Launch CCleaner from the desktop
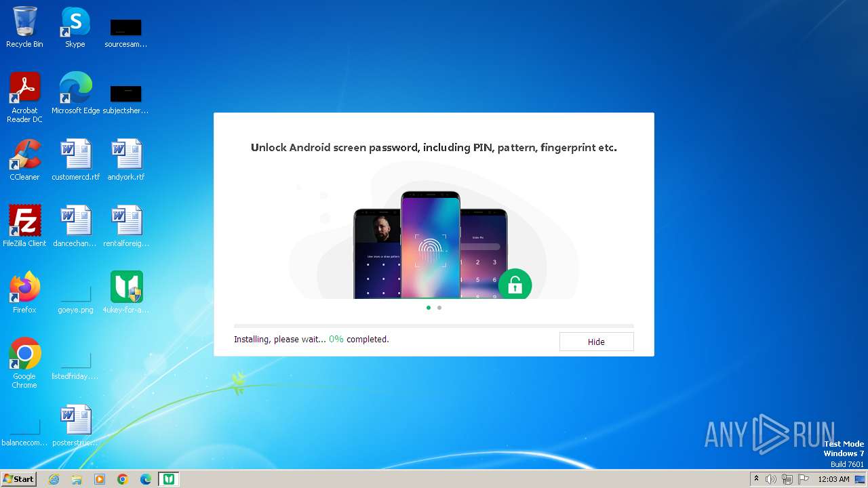 pyautogui.click(x=24, y=160)
